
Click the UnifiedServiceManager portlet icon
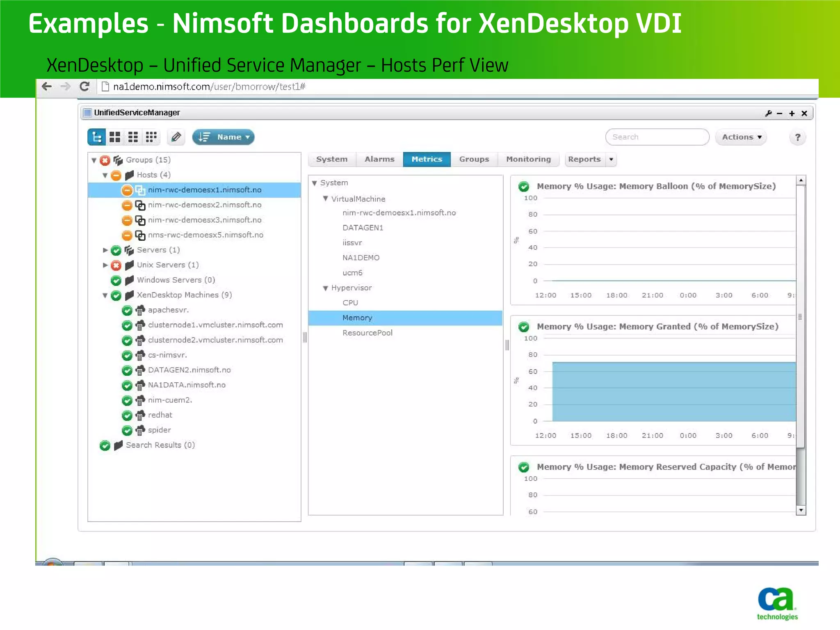pyautogui.click(x=87, y=113)
